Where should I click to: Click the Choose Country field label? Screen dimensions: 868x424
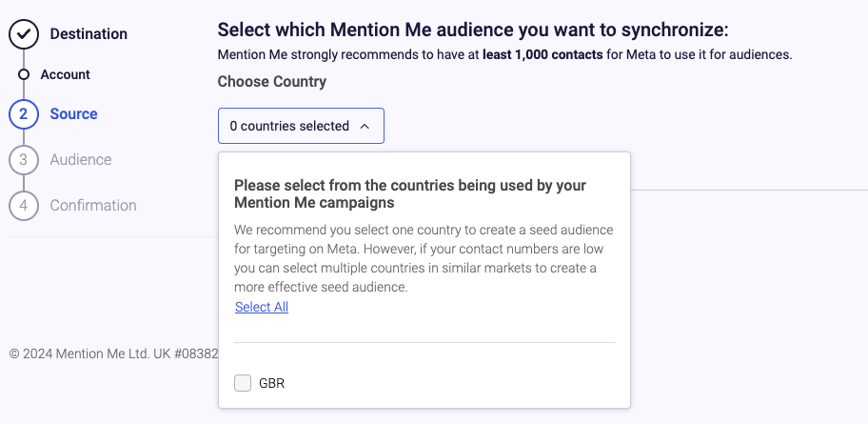point(272,82)
